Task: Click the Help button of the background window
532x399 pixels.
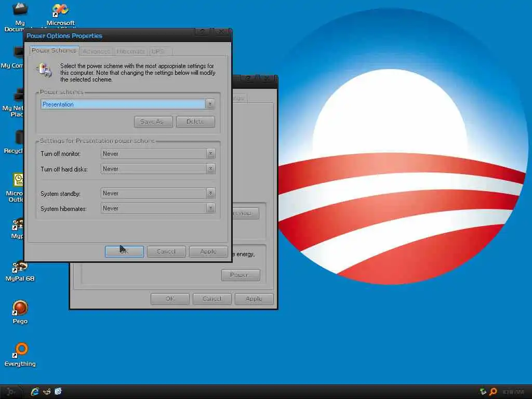Action: pyautogui.click(x=248, y=79)
